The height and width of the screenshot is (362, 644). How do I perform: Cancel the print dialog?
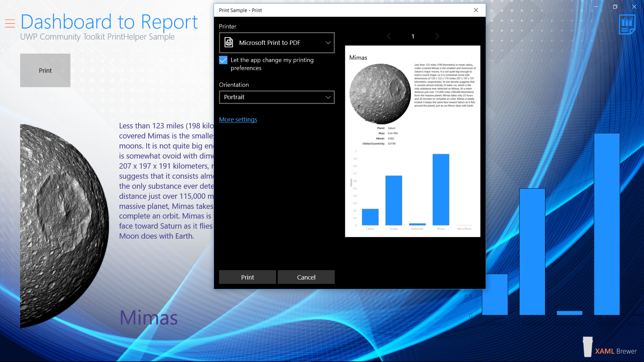(306, 277)
